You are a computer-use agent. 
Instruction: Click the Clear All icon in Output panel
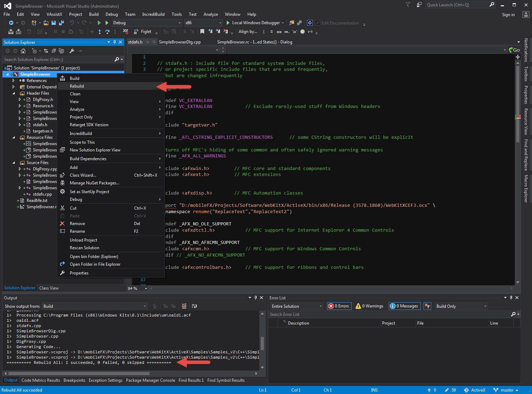pos(184,306)
